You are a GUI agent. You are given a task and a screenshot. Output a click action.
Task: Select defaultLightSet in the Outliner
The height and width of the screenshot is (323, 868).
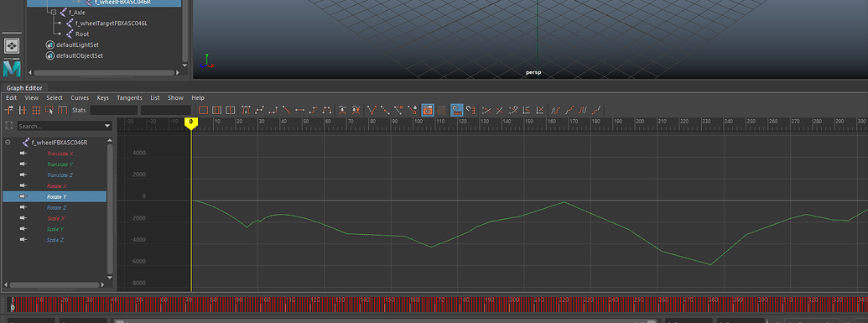click(x=77, y=44)
